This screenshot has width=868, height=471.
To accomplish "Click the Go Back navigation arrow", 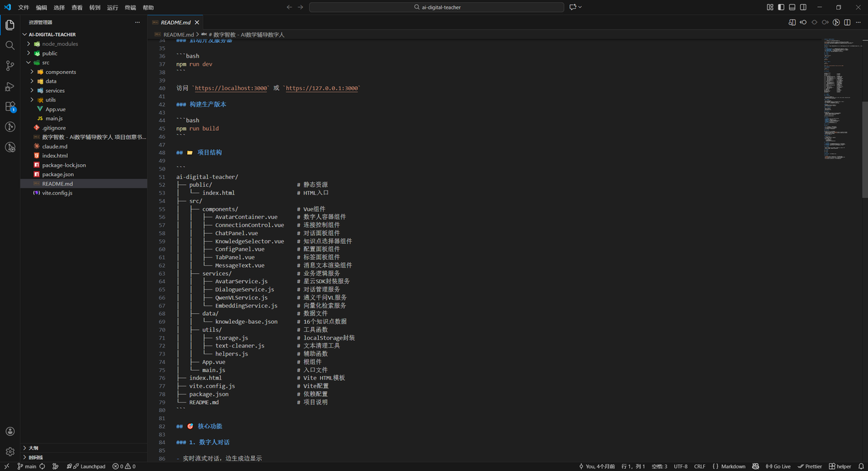I will coord(290,7).
